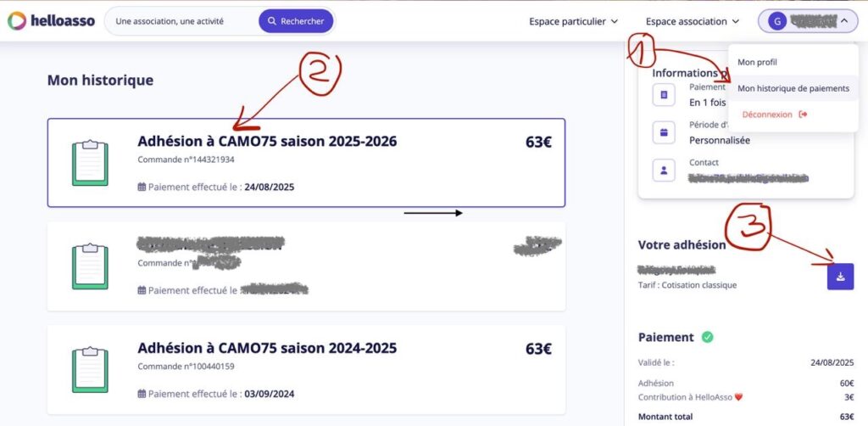Click the green payment validated checkmark
This screenshot has height=426, width=868.
click(707, 338)
